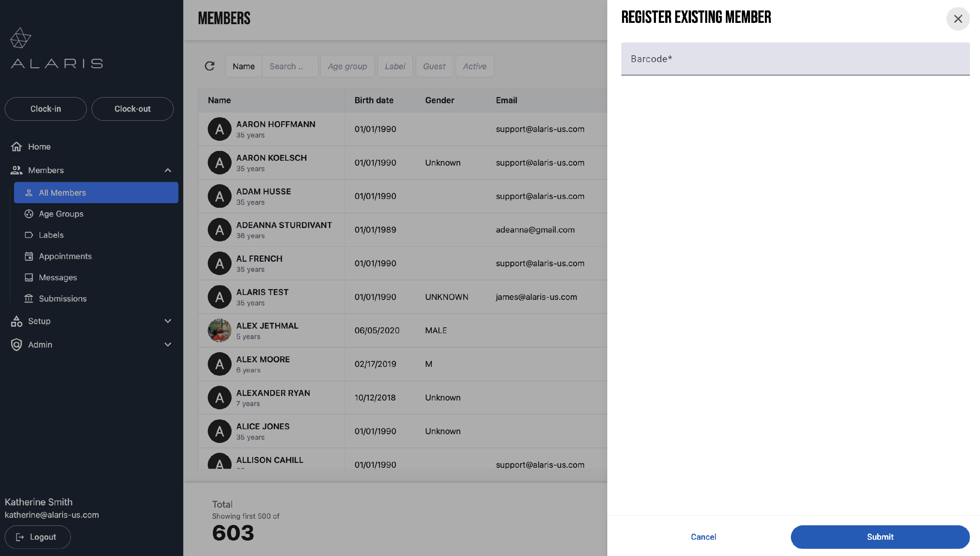Screen dimensions: 980x556
Task: Open Labels tag icon item
Action: click(x=29, y=235)
